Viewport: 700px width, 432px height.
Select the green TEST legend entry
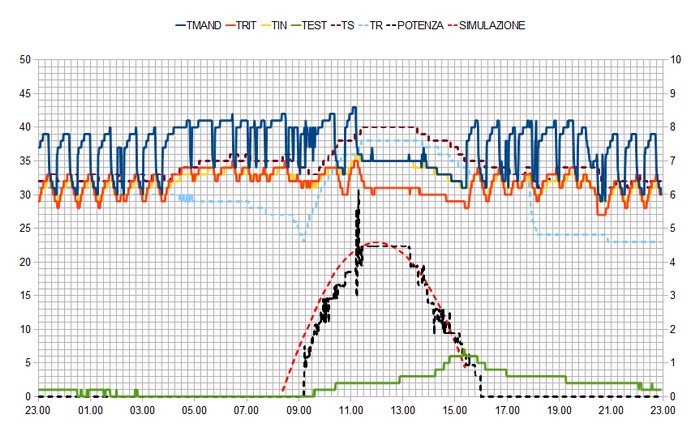pos(327,24)
